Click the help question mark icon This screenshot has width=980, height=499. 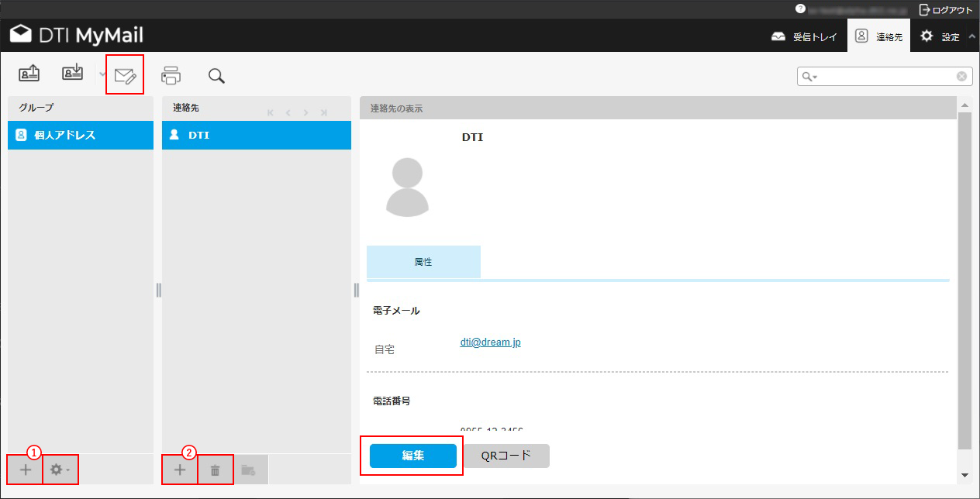(801, 9)
